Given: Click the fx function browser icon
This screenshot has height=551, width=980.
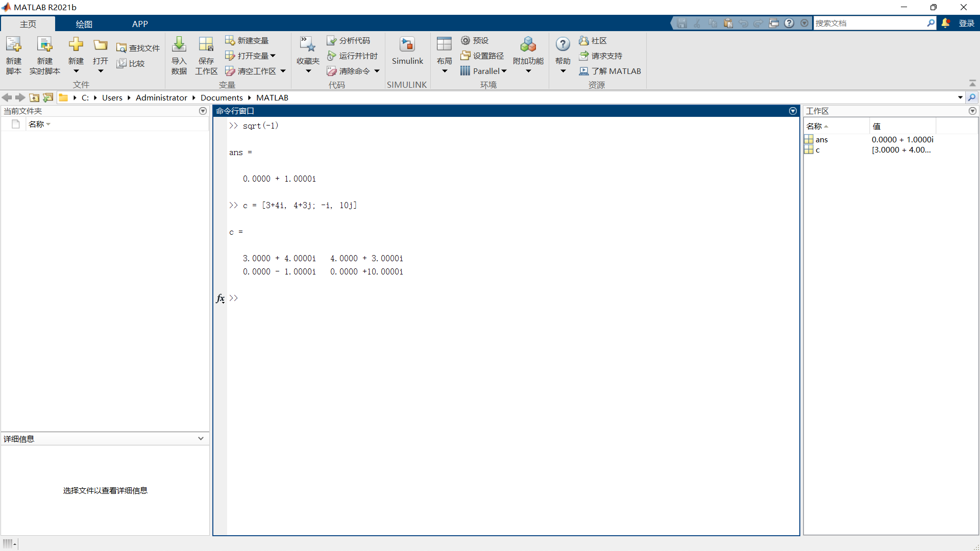Looking at the screenshot, I should tap(220, 298).
